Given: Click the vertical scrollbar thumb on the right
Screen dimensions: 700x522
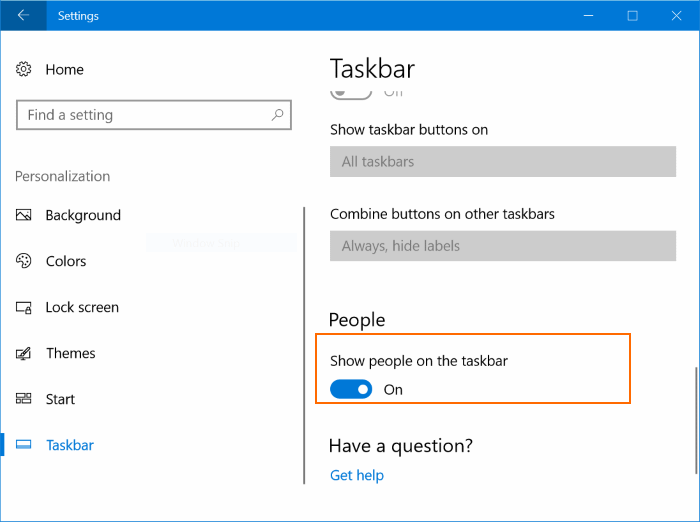Looking at the screenshot, I should (x=696, y=420).
